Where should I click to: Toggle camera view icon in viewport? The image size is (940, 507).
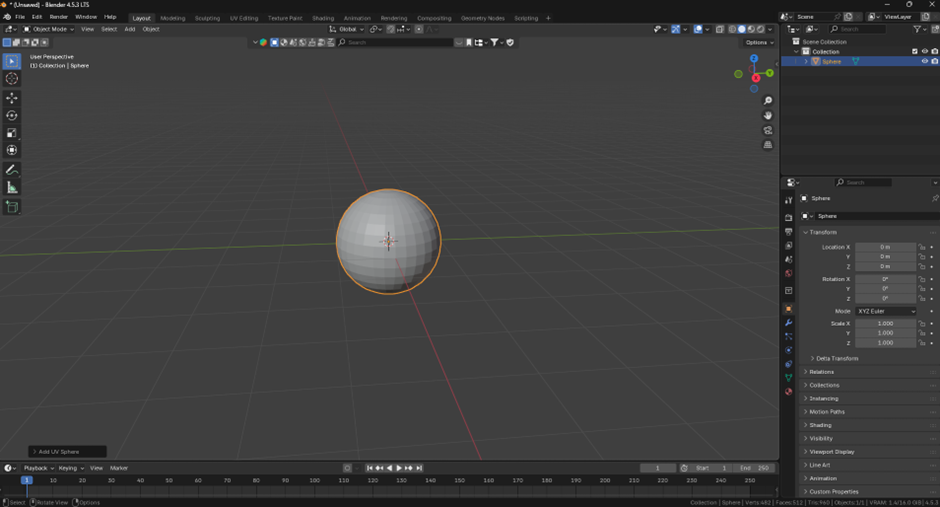768,130
